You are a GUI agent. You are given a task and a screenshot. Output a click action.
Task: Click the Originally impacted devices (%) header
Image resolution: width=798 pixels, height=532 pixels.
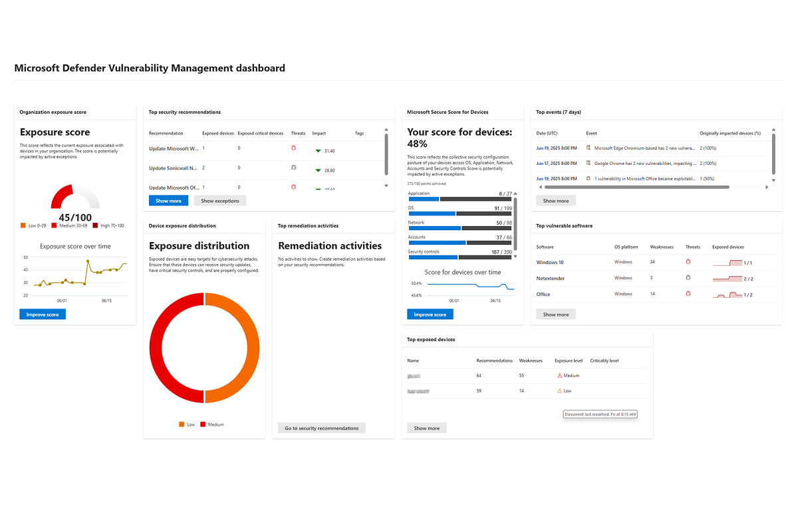tap(730, 133)
